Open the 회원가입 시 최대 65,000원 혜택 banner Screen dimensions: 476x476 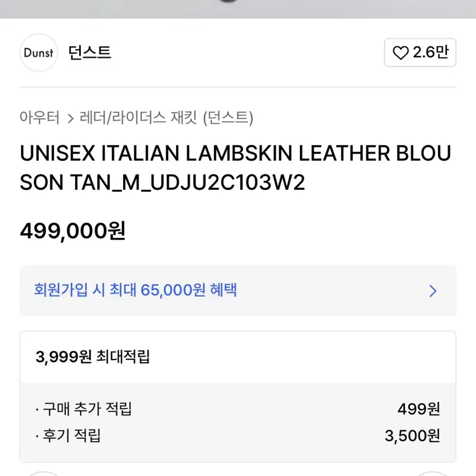tap(238, 290)
